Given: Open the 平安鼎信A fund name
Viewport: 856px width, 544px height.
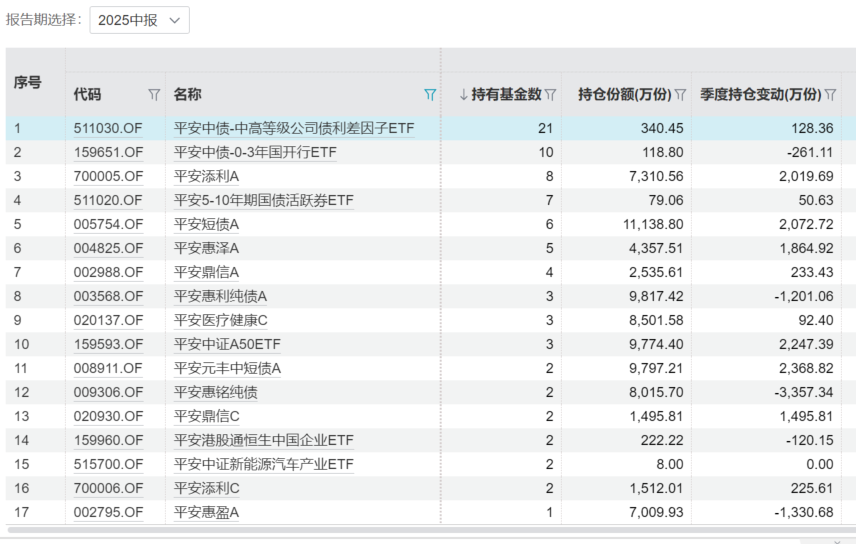Looking at the screenshot, I should (x=206, y=273).
